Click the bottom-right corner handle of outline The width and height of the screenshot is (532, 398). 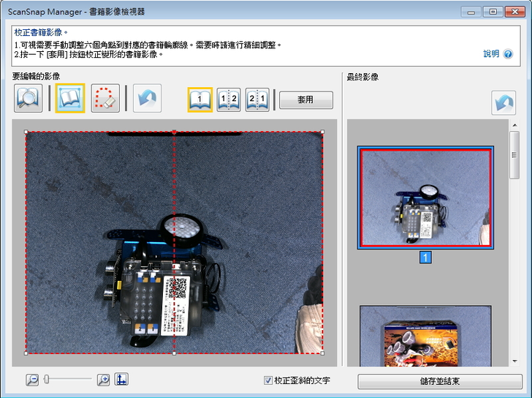pos(322,353)
